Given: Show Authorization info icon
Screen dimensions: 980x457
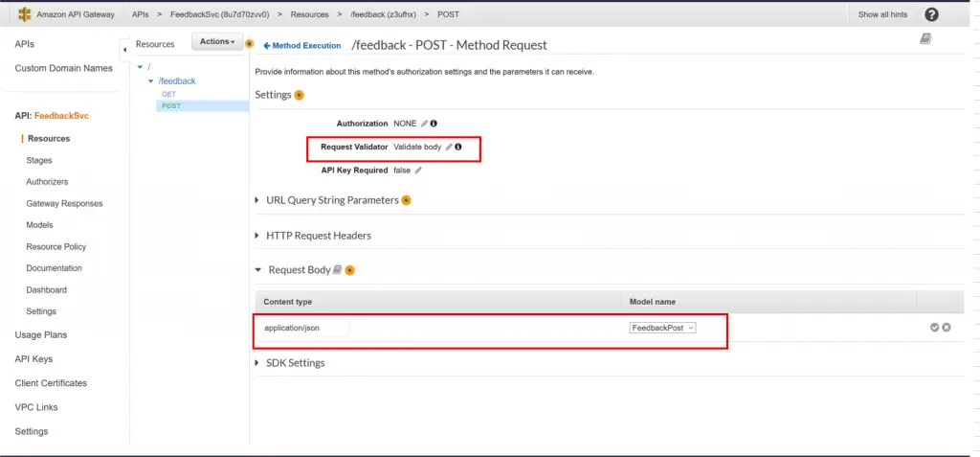Looking at the screenshot, I should 434,124.
